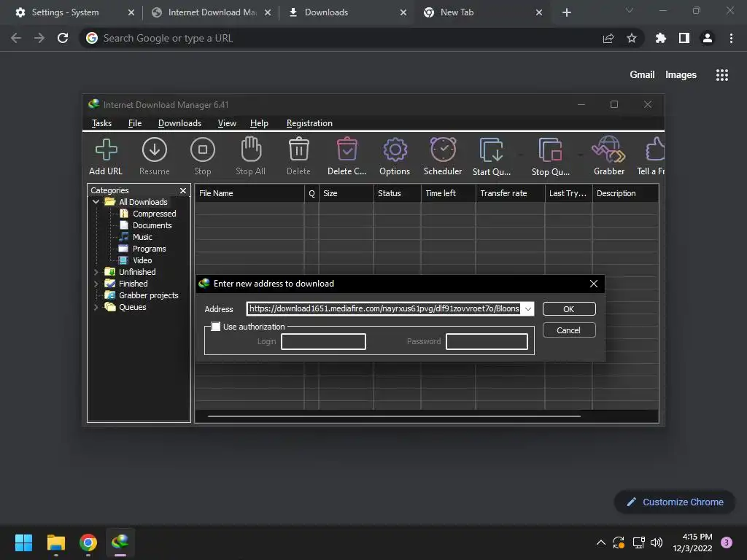The width and height of the screenshot is (747, 560).
Task: Open the File menu
Action: coord(135,123)
